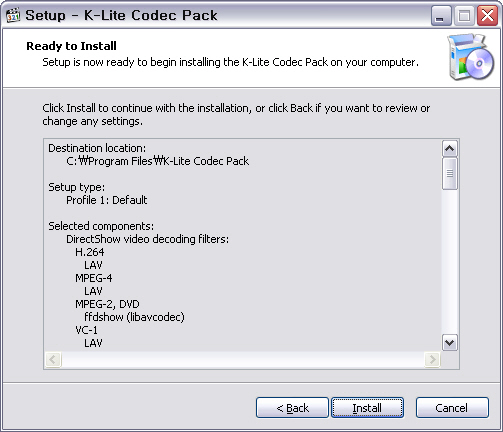Screen dimensions: 503x432
Task: Click the 'Profile 1: Default' line
Action: pyautogui.click(x=107, y=200)
